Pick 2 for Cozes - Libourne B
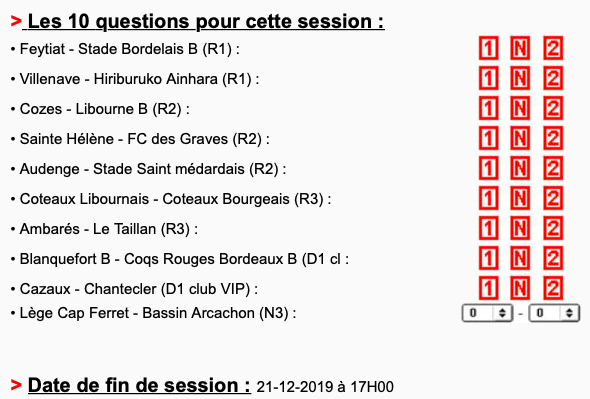The image size is (590, 399). pos(553,108)
